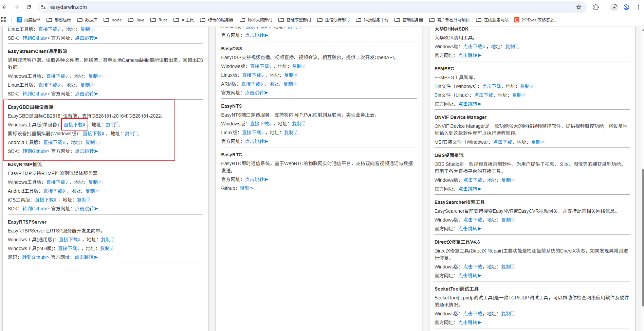Viewport: 644px width, 331px height.
Task: Open the 科技服务平台 bookmark folder
Action: [x=372, y=20]
